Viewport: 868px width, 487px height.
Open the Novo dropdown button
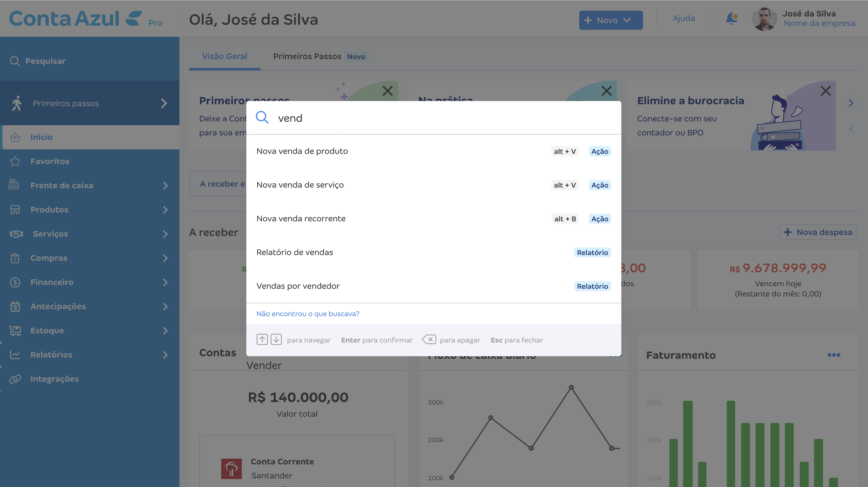pyautogui.click(x=611, y=20)
